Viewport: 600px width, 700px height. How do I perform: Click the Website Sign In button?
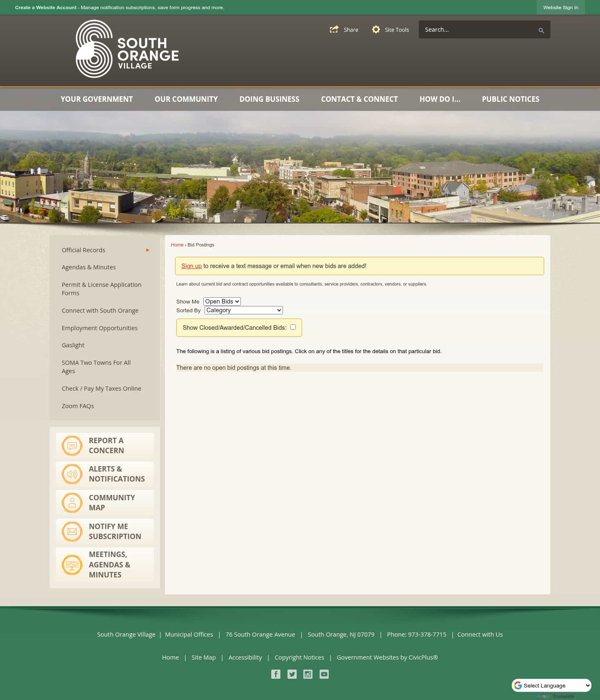tap(560, 8)
